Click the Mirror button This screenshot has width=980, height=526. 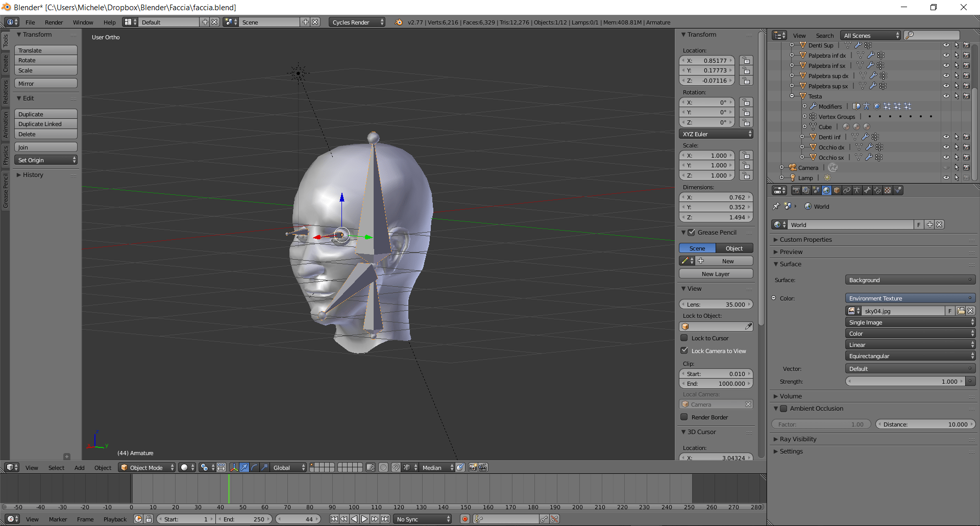point(46,83)
